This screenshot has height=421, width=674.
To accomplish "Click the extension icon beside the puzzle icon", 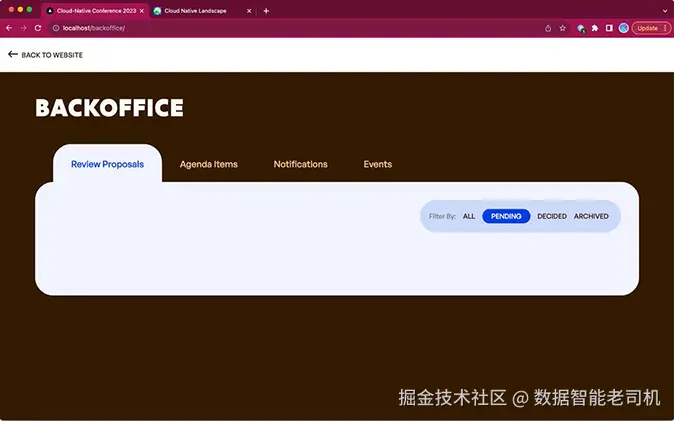I will (x=581, y=28).
